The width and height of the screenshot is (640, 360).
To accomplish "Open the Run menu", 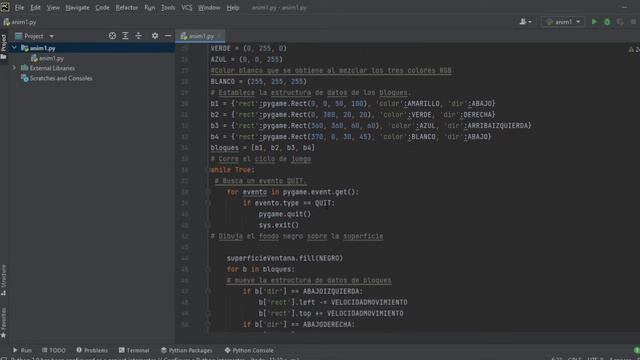I will (149, 8).
